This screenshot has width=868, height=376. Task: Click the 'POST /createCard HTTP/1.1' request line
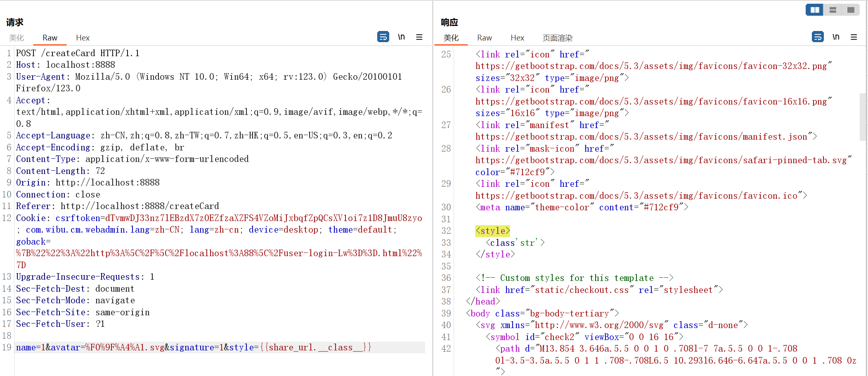[x=78, y=53]
